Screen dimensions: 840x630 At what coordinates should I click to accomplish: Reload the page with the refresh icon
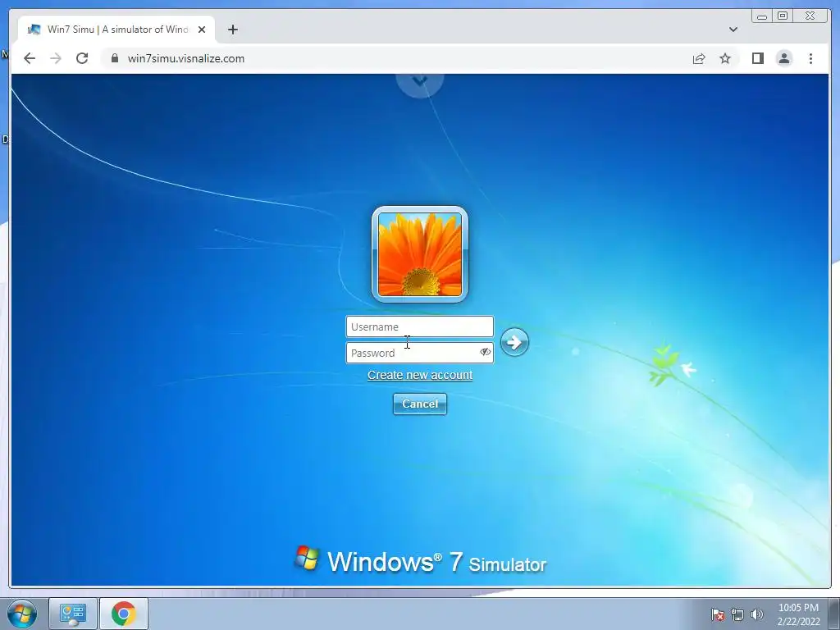tap(82, 58)
